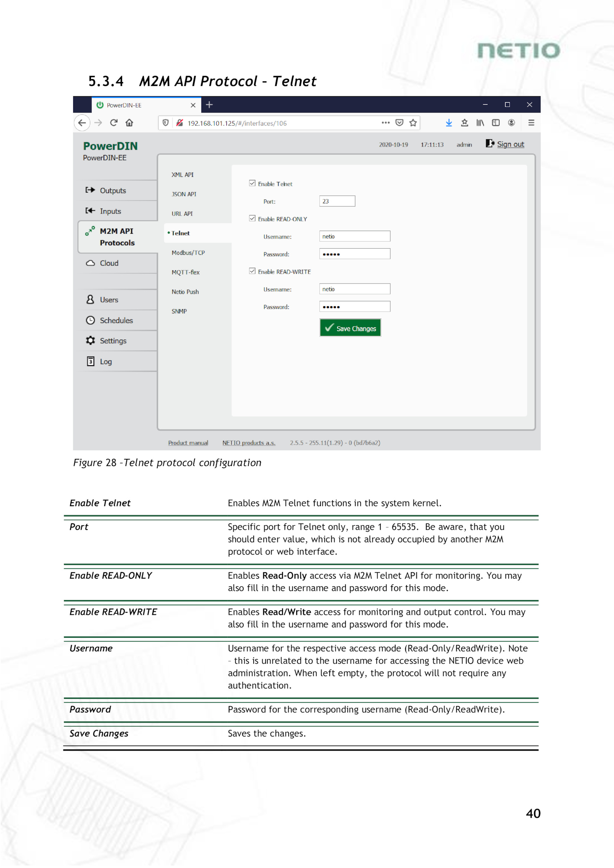The height and width of the screenshot is (868, 614).
Task: Open the page actions three-dot menu
Action: point(385,123)
